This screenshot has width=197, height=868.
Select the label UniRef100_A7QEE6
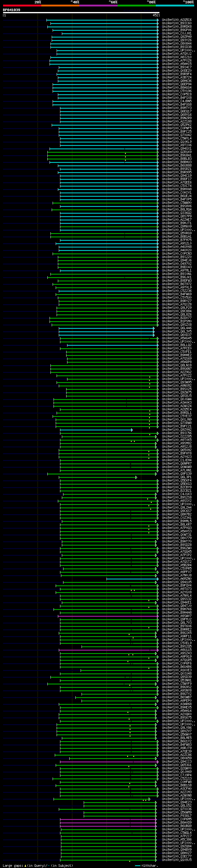(x=177, y=183)
